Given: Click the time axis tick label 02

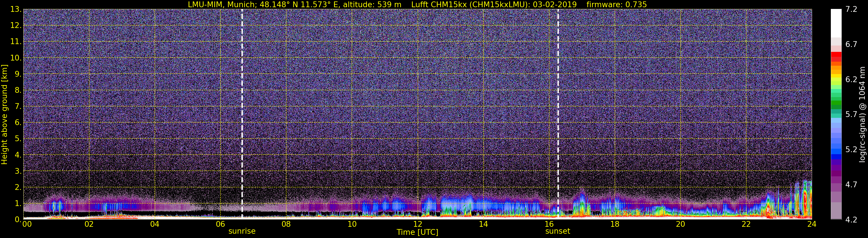Looking at the screenshot, I should coord(89,224).
